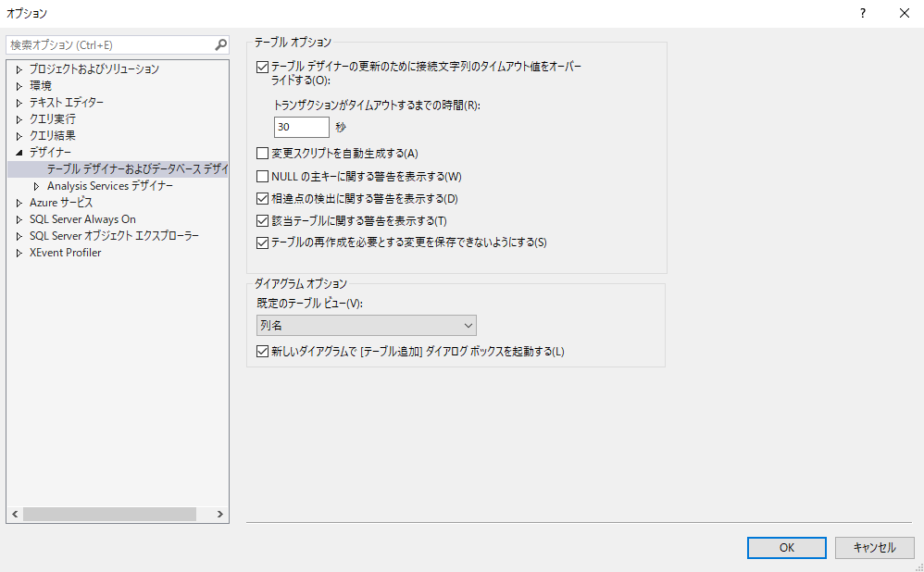924x572 pixels.
Task: Select SQL Server Always On category
Action: point(82,219)
